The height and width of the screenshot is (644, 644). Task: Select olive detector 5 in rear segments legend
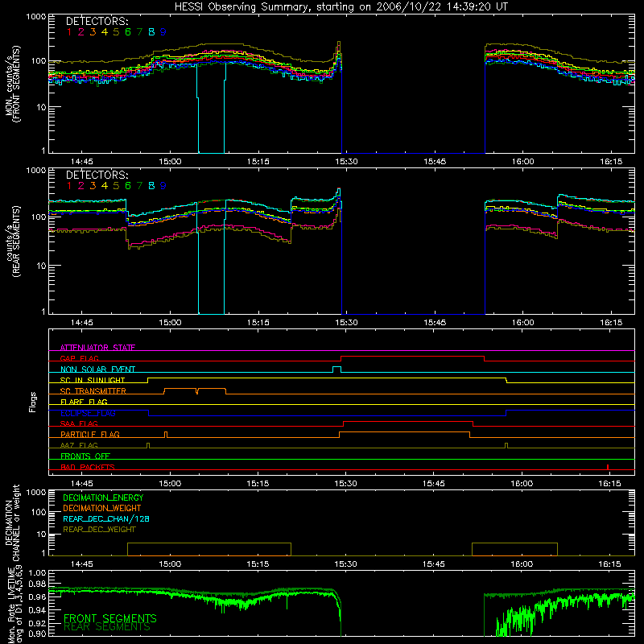116,186
